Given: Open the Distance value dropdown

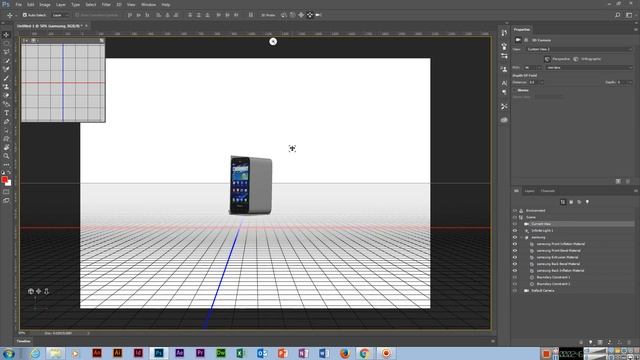Looking at the screenshot, I should tap(542, 82).
